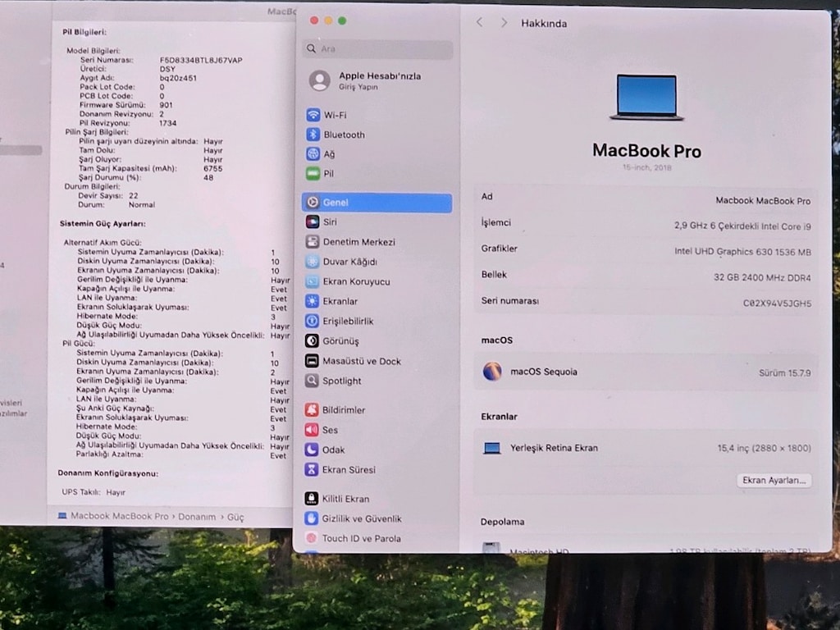
Task: Click Devir Sayısı cycle count value 22
Action: click(x=134, y=195)
